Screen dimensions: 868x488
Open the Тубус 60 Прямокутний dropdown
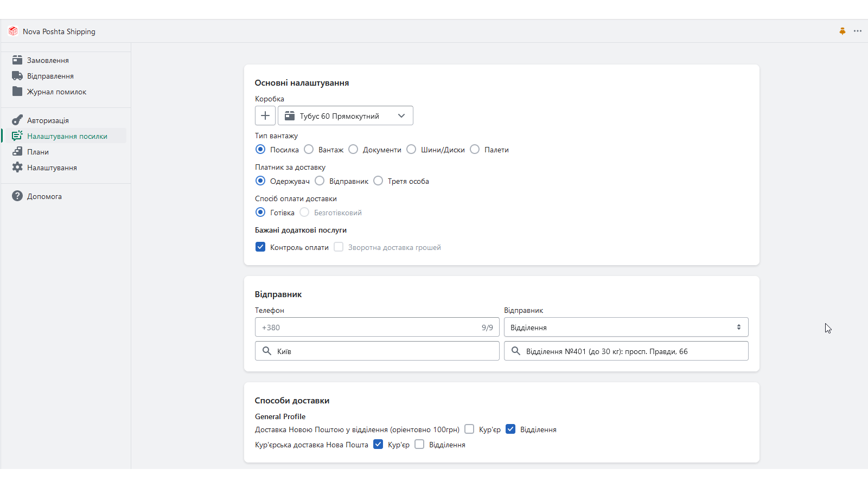[x=346, y=115]
